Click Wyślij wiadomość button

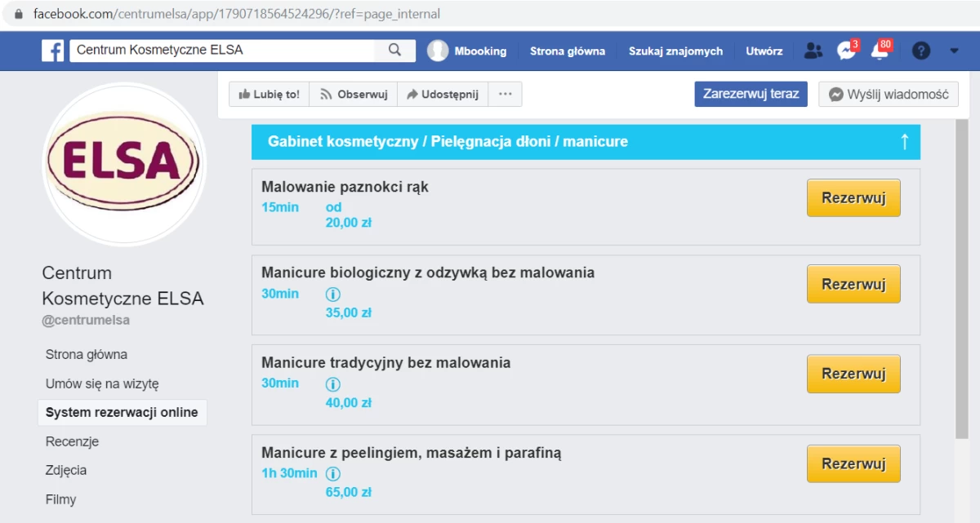coord(889,94)
